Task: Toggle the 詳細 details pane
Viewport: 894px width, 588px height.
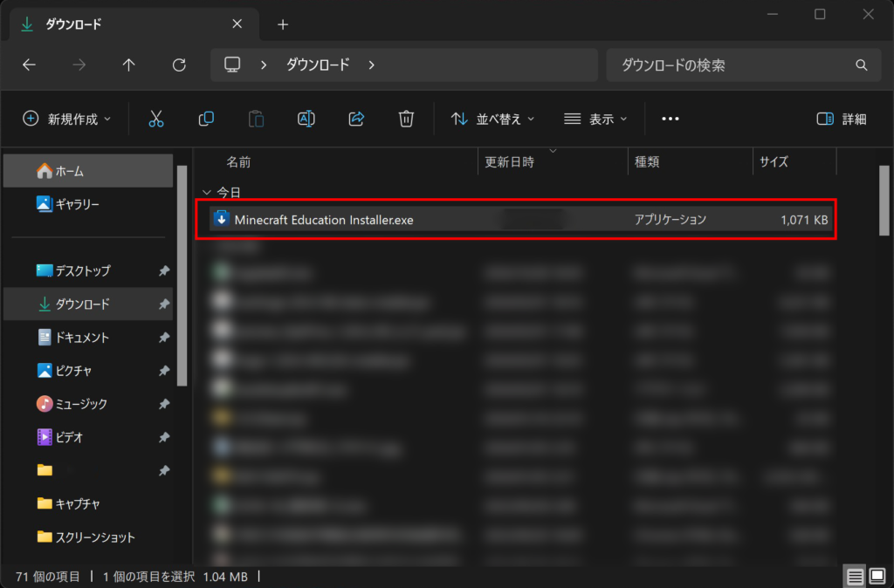Action: point(841,119)
